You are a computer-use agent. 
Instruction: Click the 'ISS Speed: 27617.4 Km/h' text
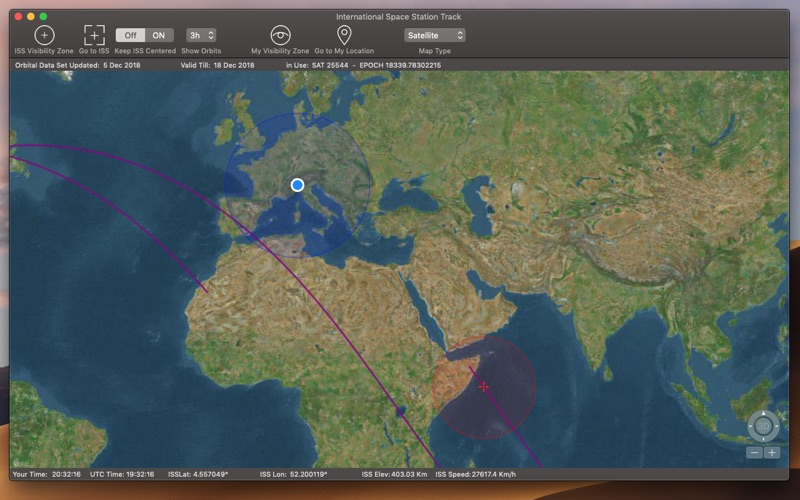click(476, 474)
